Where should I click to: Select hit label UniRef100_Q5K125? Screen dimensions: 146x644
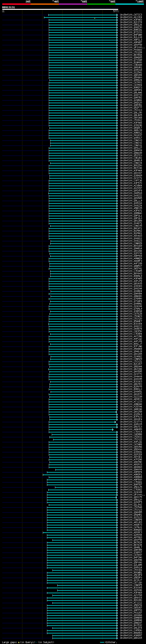(x=131, y=487)
